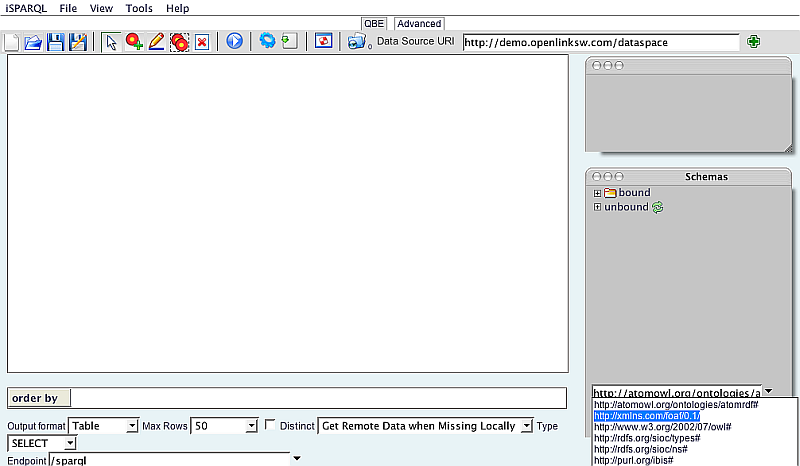
Task: Click the lifebuoy window icon in the toolbar
Action: (x=323, y=40)
